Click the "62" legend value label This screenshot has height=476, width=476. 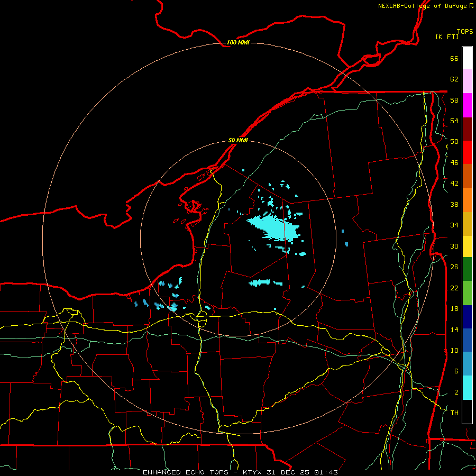(x=454, y=79)
